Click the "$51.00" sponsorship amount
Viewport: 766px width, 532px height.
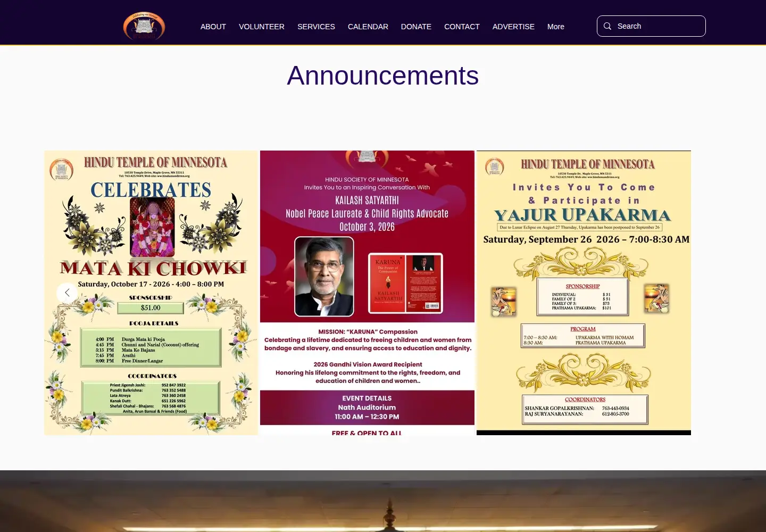151,307
